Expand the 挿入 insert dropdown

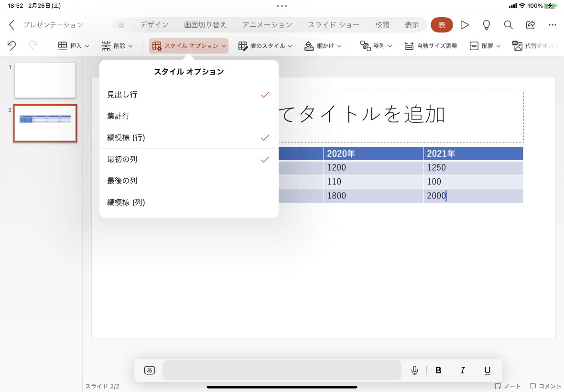[x=74, y=46]
